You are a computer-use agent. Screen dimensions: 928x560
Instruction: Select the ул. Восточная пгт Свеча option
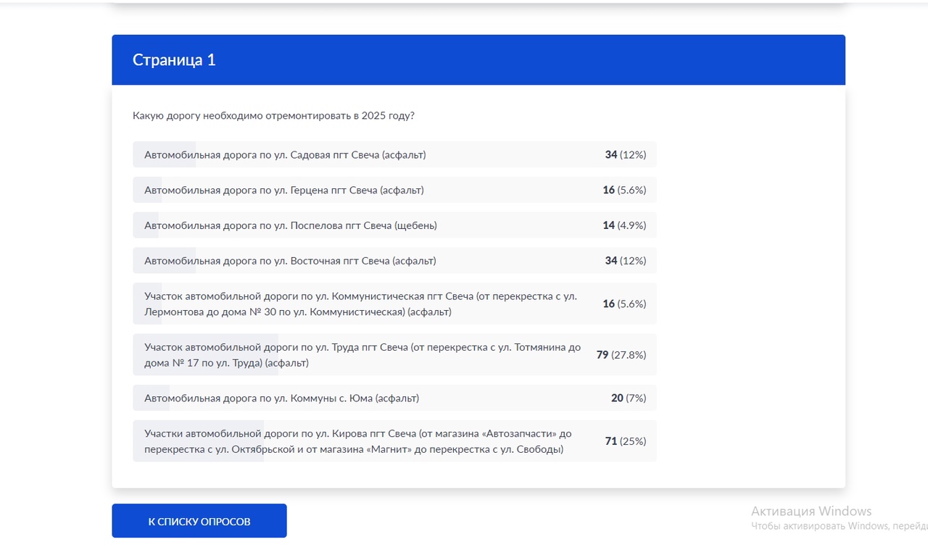tap(394, 261)
